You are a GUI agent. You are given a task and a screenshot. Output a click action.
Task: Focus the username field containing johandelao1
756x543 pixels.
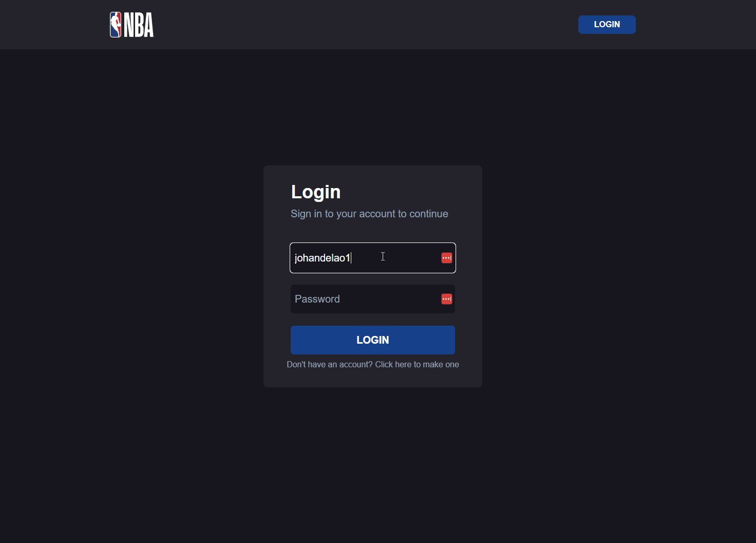click(373, 258)
